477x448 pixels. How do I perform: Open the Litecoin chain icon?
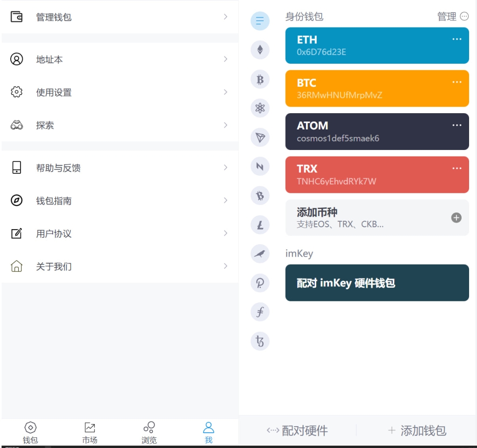(x=260, y=225)
